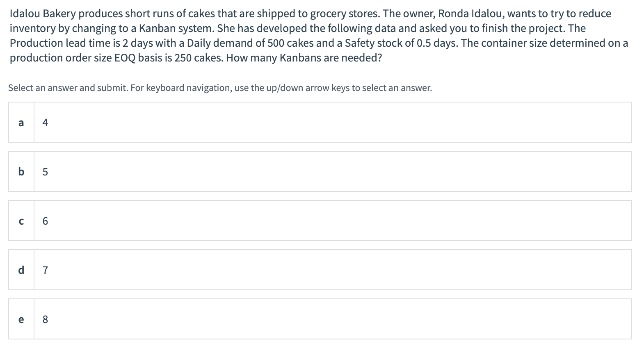
Task: Click the letter label "d" cell
Action: point(21,270)
